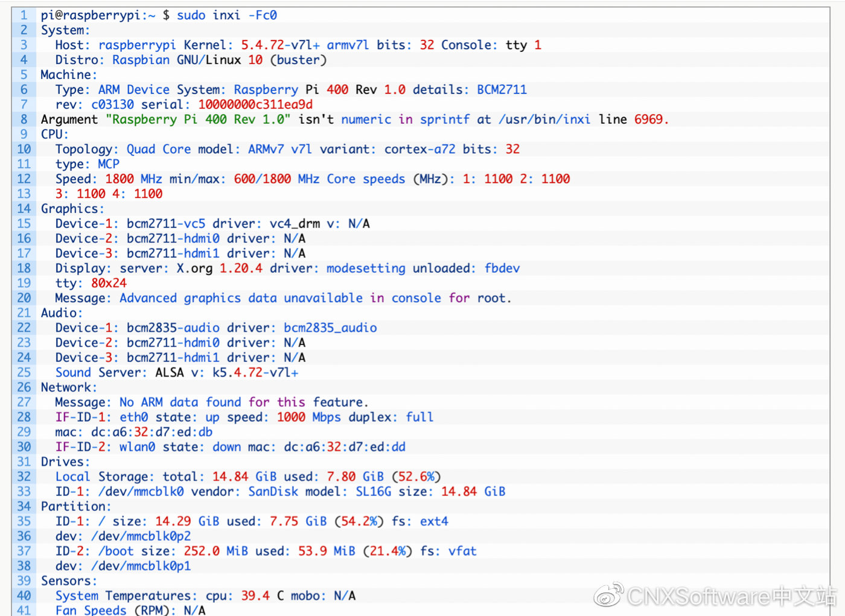This screenshot has height=616, width=845.
Task: Click the cpu temperature value 39.4
Action: [255, 595]
